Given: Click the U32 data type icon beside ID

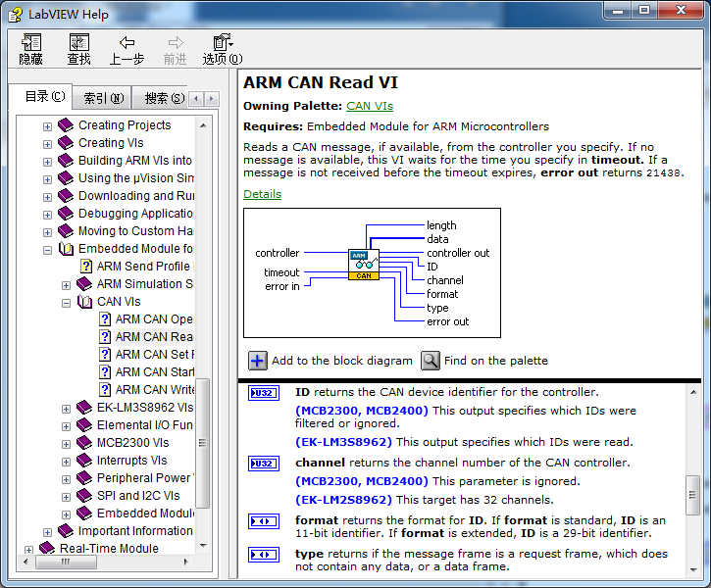Looking at the screenshot, I should [x=264, y=393].
